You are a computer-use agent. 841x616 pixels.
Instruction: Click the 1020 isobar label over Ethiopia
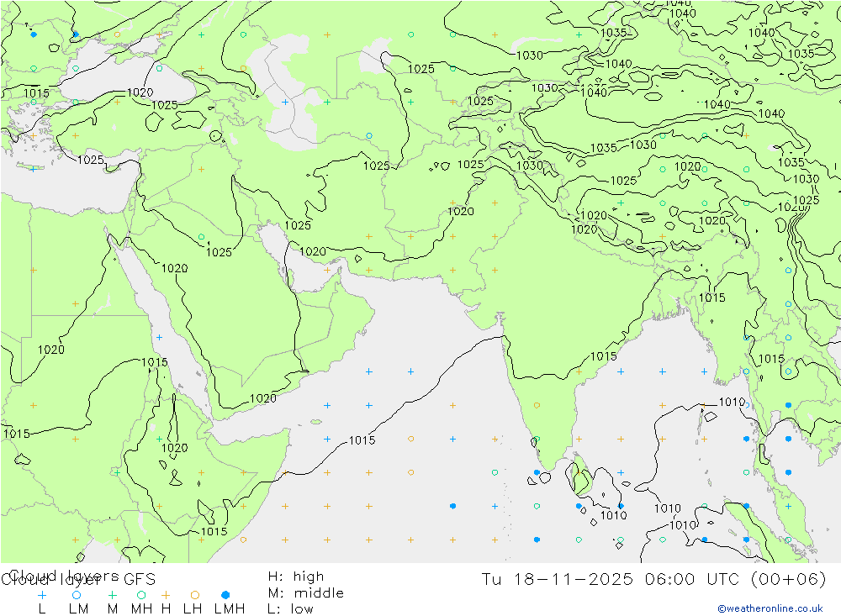click(x=175, y=448)
